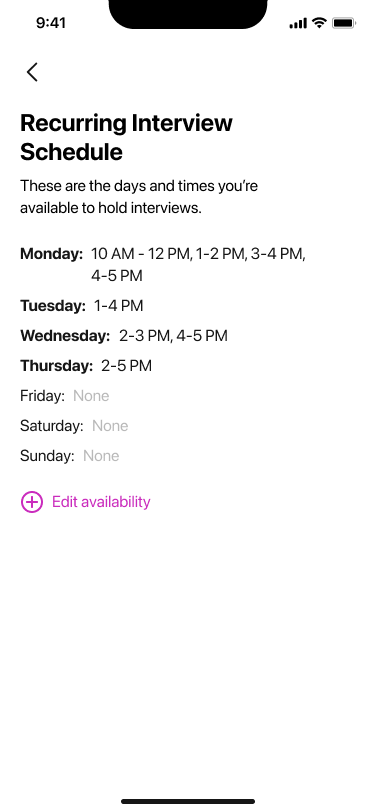Image resolution: width=375 pixels, height=812 pixels.
Task: Tap the Wednesday day label
Action: tap(65, 336)
